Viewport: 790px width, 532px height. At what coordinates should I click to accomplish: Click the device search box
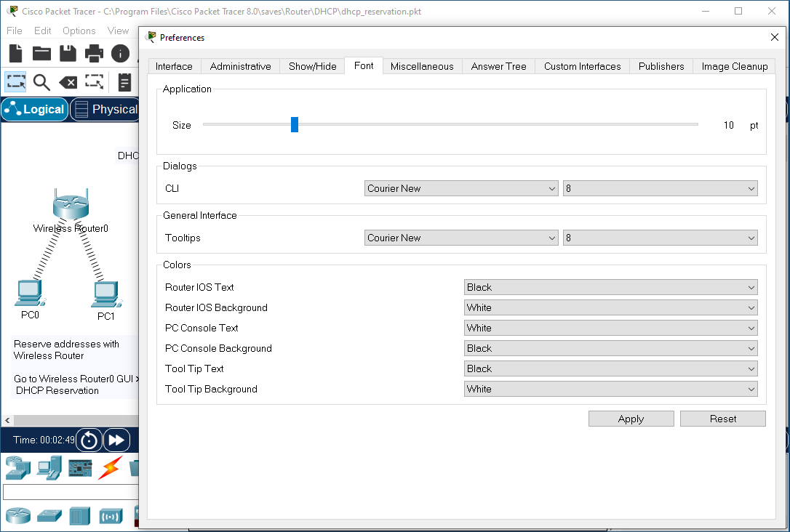pyautogui.click(x=71, y=492)
